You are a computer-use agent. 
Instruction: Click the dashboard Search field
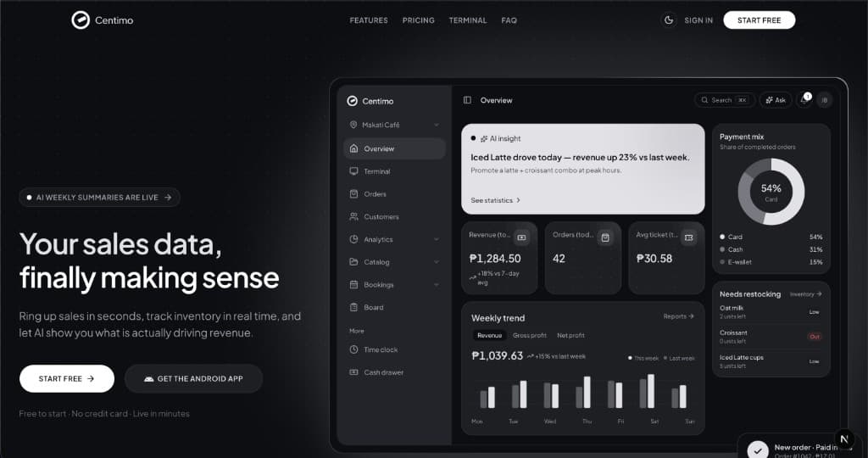725,100
